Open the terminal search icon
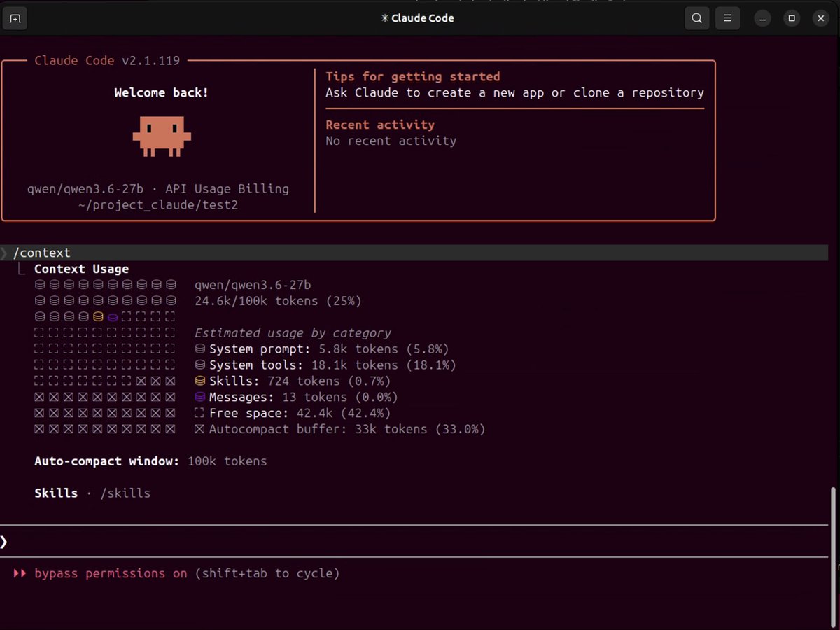 pos(696,18)
